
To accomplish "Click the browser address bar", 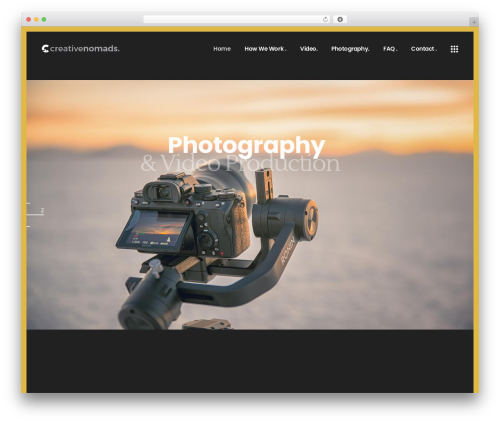I will 237,20.
